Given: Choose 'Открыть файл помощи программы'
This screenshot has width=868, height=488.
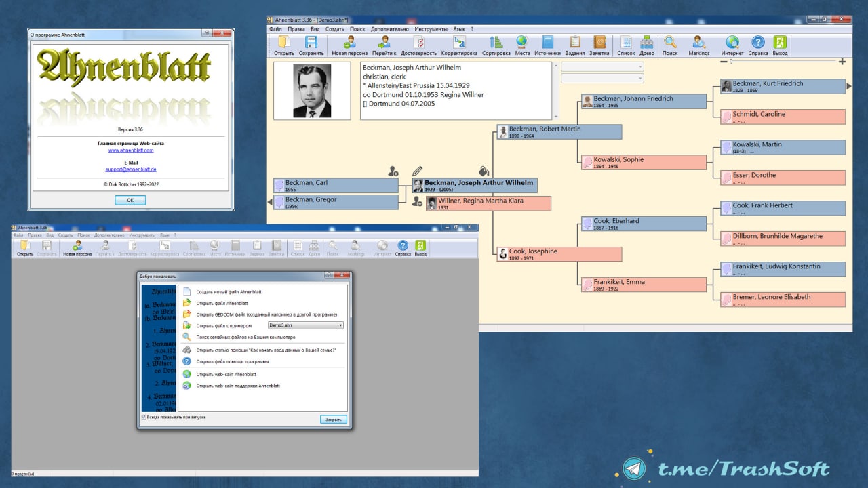Looking at the screenshot, I should [233, 361].
